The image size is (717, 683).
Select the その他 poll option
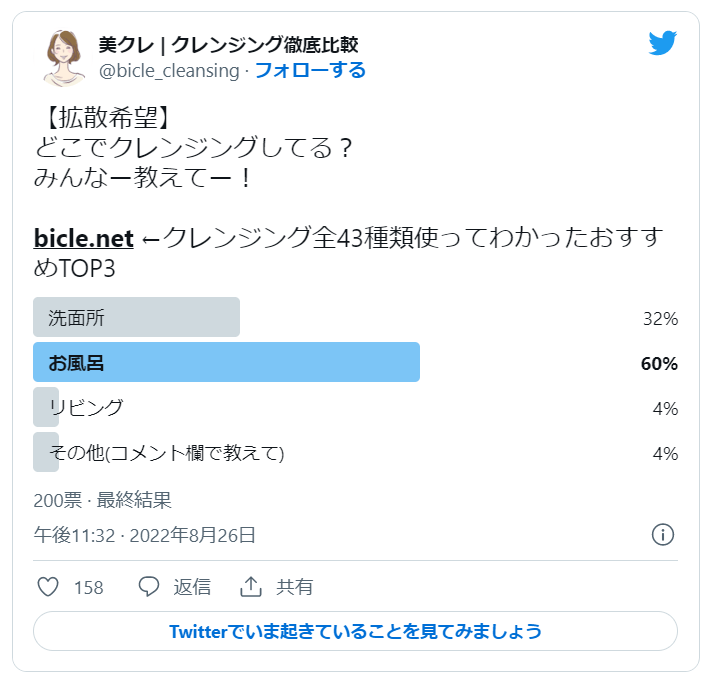point(166,453)
